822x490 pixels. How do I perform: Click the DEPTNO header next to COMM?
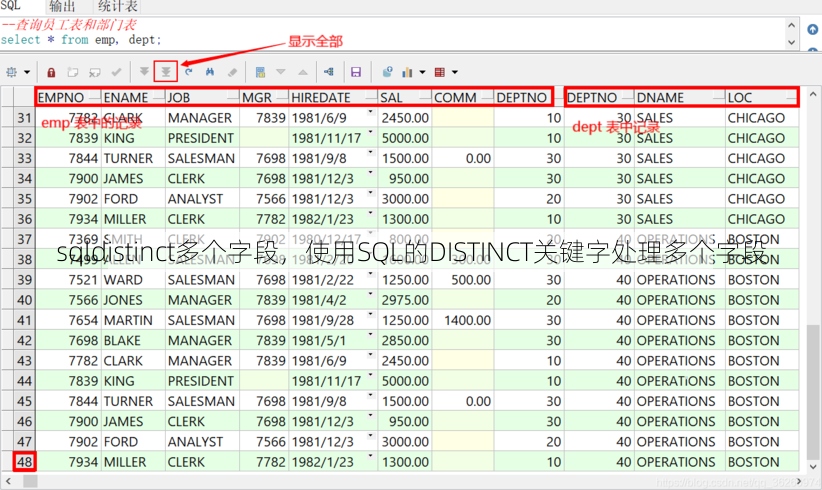(523, 97)
